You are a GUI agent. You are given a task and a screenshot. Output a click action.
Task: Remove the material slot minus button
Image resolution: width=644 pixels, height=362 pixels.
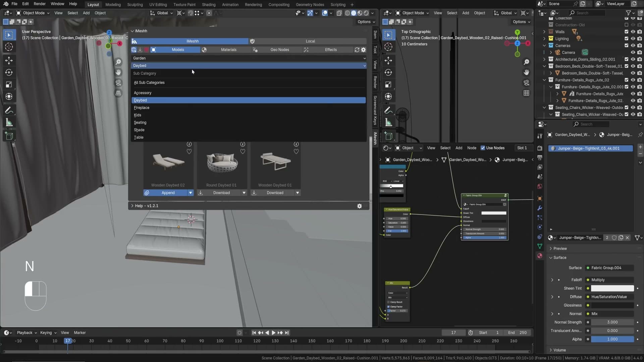tap(640, 154)
